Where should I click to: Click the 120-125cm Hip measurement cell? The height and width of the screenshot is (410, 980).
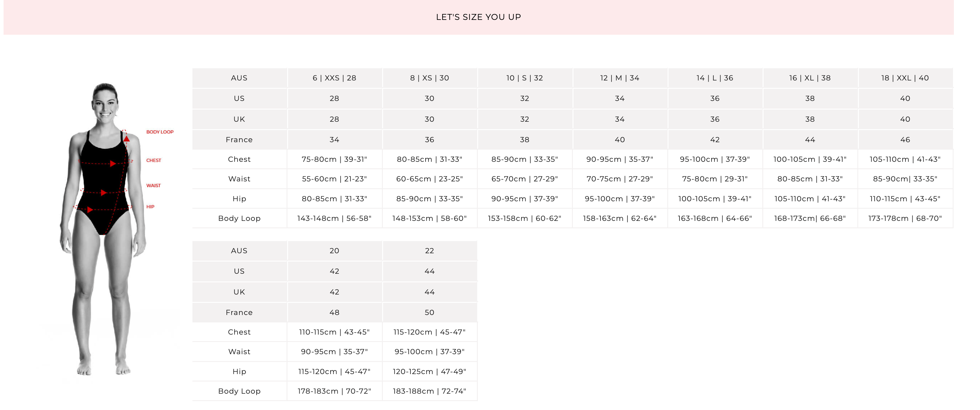click(429, 371)
